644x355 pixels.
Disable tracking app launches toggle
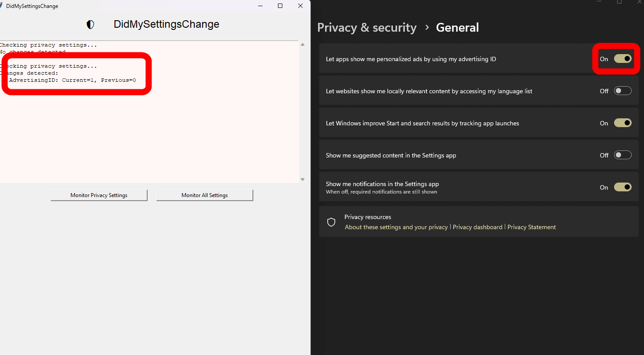click(x=622, y=123)
